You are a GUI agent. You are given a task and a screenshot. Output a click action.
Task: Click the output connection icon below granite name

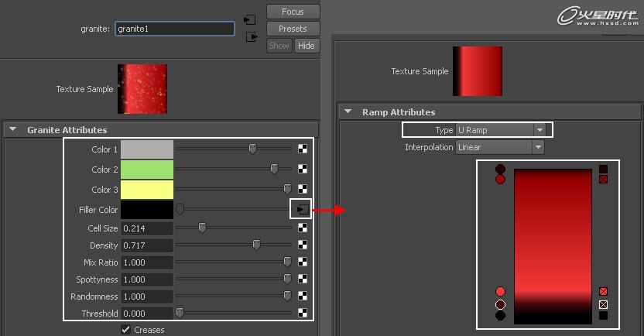252,37
